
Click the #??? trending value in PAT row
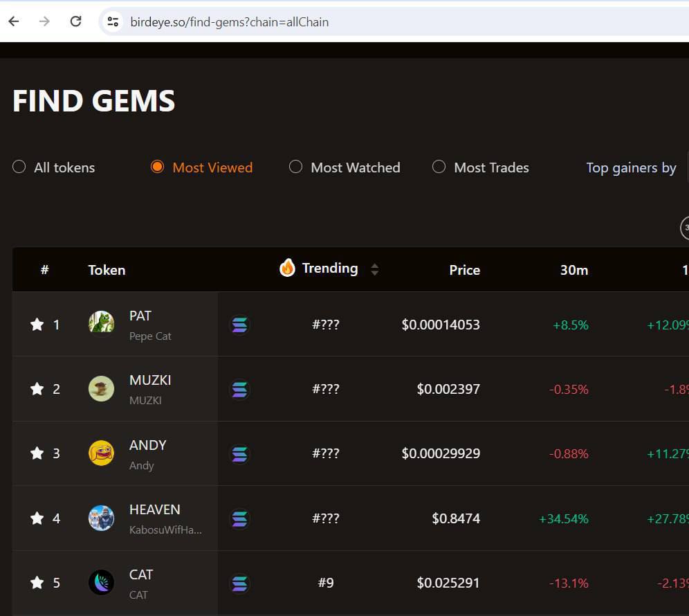click(x=326, y=325)
